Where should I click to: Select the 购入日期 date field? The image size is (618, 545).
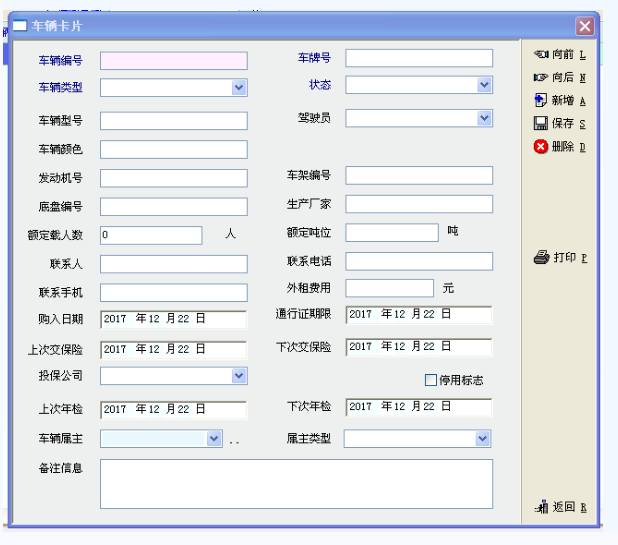pyautogui.click(x=173, y=319)
